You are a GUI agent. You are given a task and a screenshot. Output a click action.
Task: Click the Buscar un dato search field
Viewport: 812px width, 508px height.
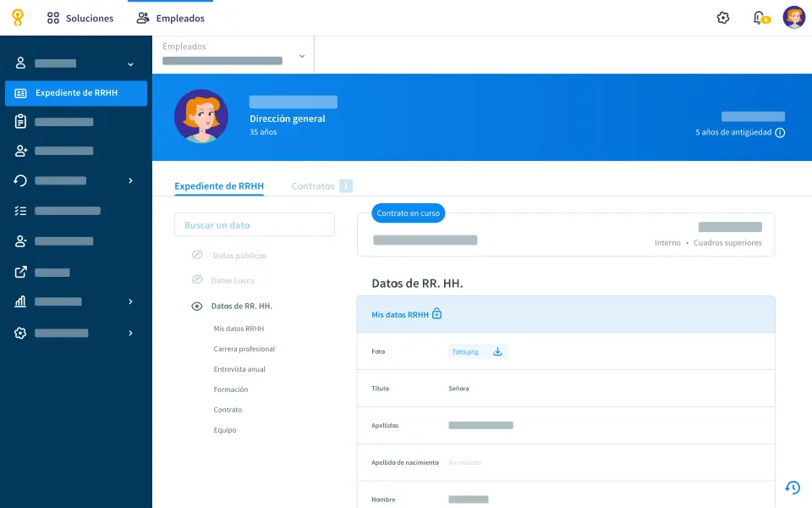(x=254, y=224)
